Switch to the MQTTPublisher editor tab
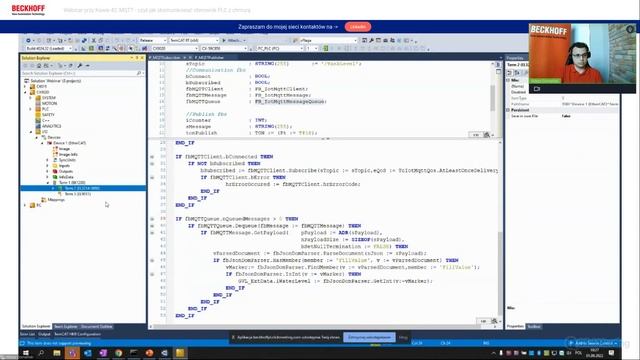640x360 pixels. coord(211,58)
